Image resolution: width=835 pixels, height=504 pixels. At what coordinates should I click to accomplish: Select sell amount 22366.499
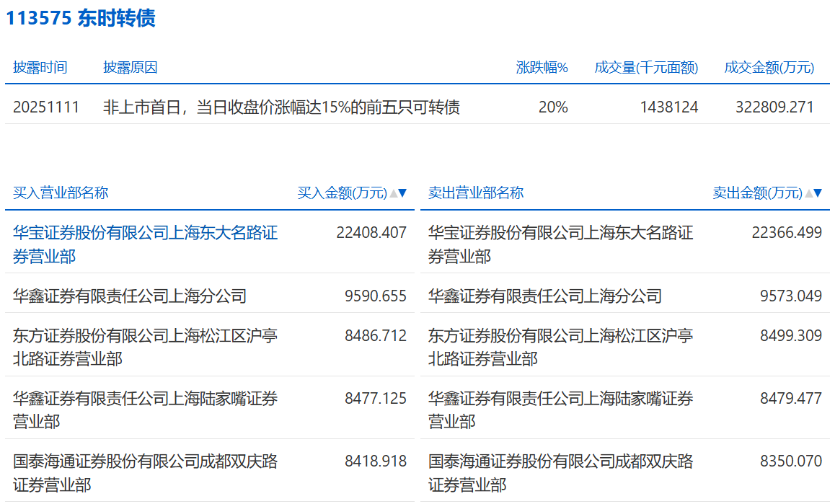click(x=787, y=233)
